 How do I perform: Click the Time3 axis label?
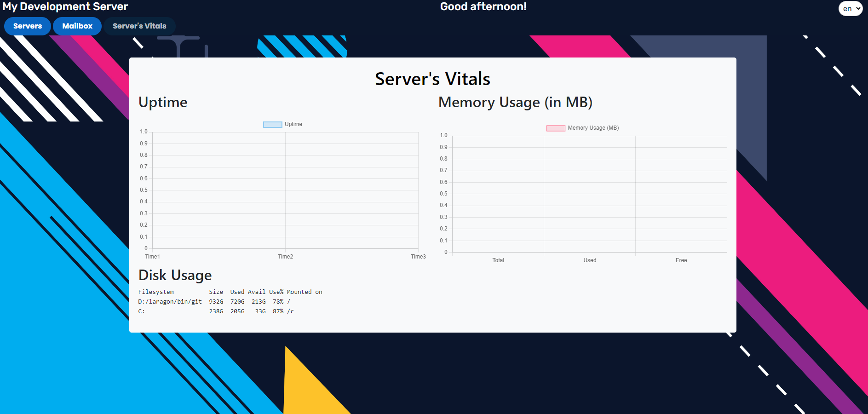(418, 257)
